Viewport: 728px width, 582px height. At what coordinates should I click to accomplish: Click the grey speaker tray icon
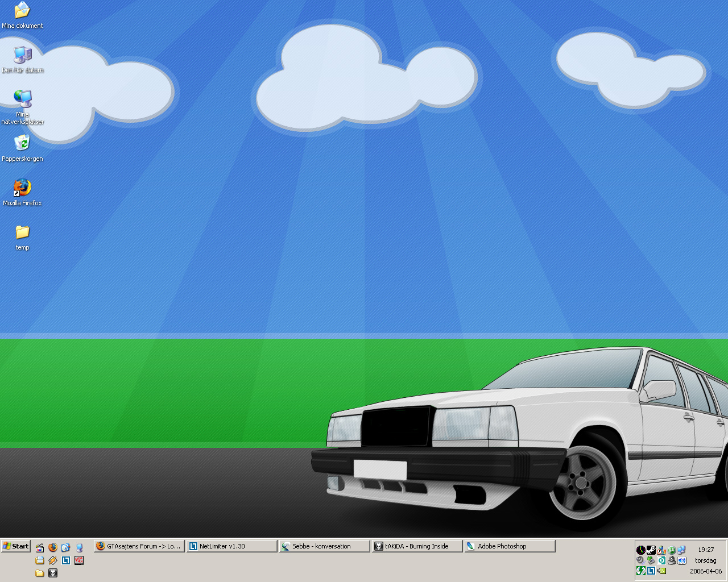click(x=641, y=560)
